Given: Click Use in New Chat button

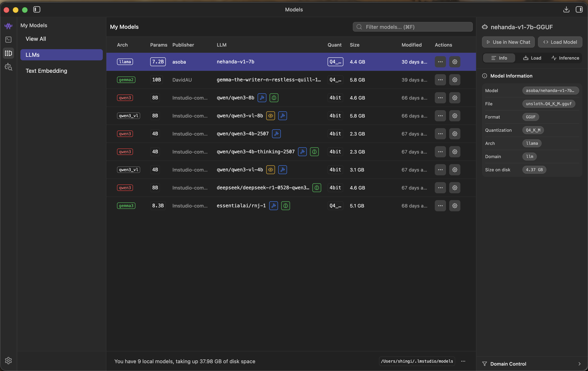Looking at the screenshot, I should pos(508,42).
